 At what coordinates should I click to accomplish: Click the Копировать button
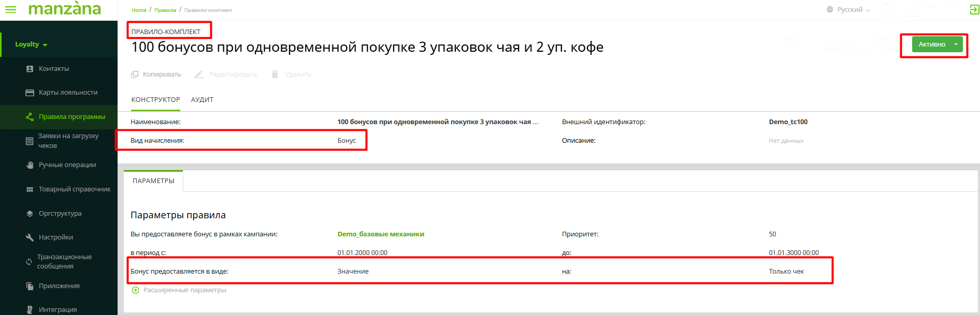[156, 74]
